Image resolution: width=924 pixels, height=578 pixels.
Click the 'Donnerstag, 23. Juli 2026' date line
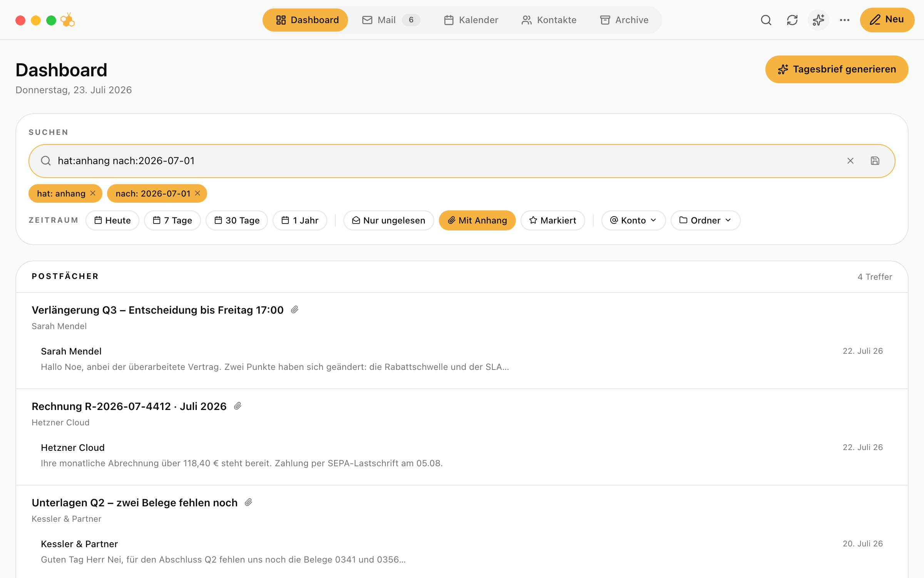point(74,90)
